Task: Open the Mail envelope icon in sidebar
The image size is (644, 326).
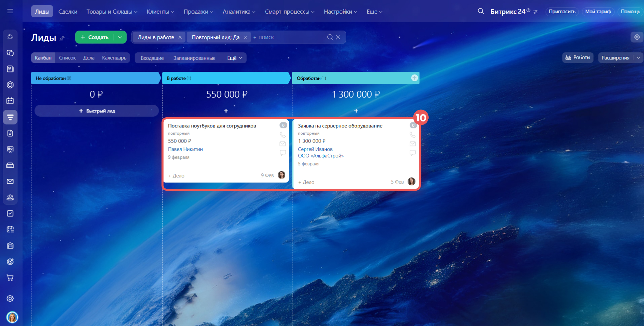Action: click(10, 182)
